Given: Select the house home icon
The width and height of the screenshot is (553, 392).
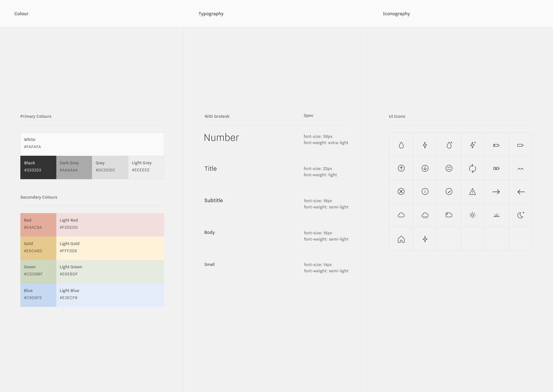Looking at the screenshot, I should coord(401,239).
